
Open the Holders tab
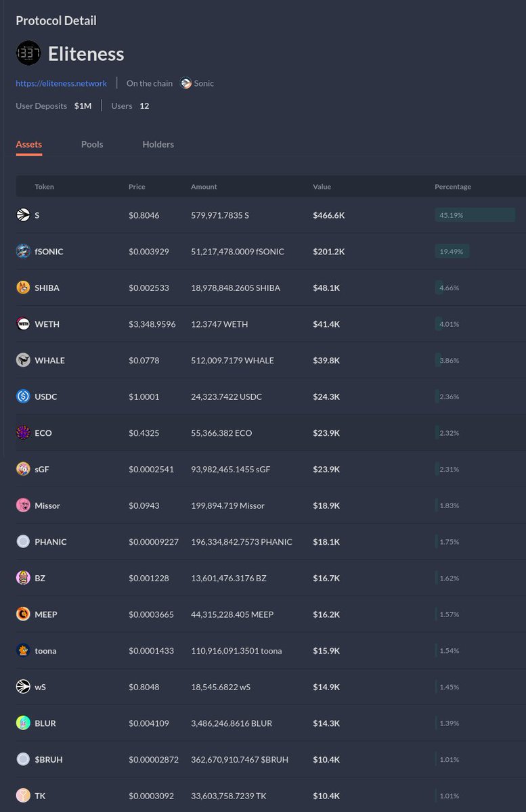point(158,144)
